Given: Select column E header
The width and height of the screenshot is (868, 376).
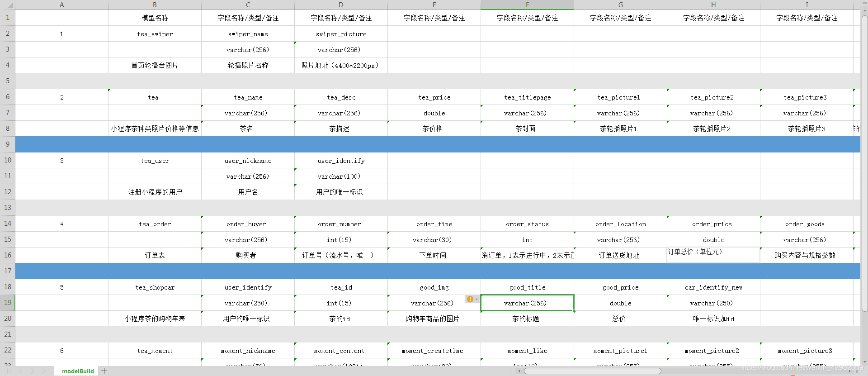Looking at the screenshot, I should [x=434, y=5].
